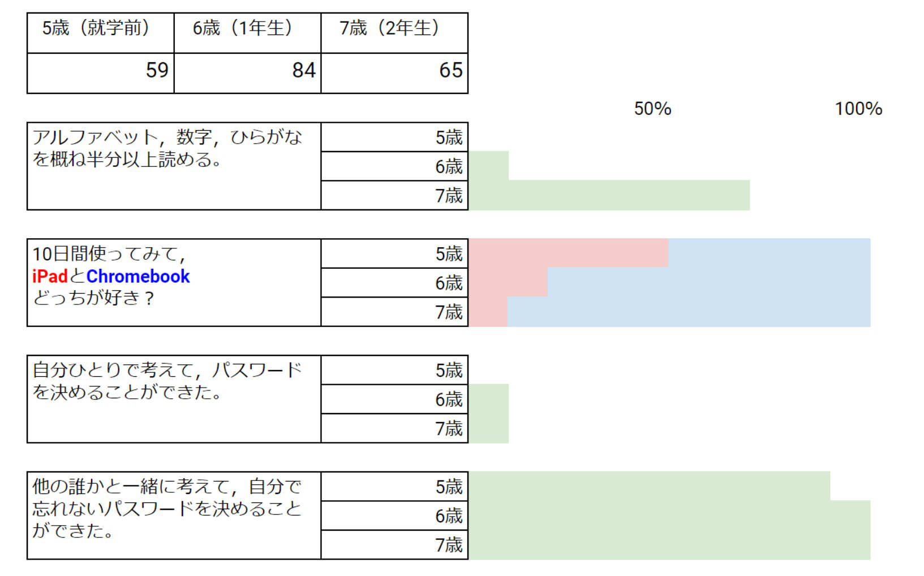924x576 pixels.
Task: Click the 5歳 green bar in the last question
Action: (x=649, y=486)
